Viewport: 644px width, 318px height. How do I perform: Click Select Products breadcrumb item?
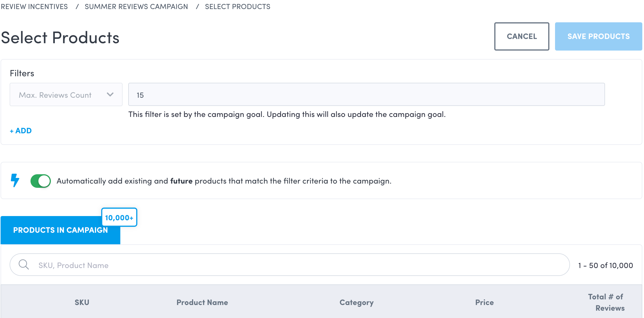tap(238, 6)
